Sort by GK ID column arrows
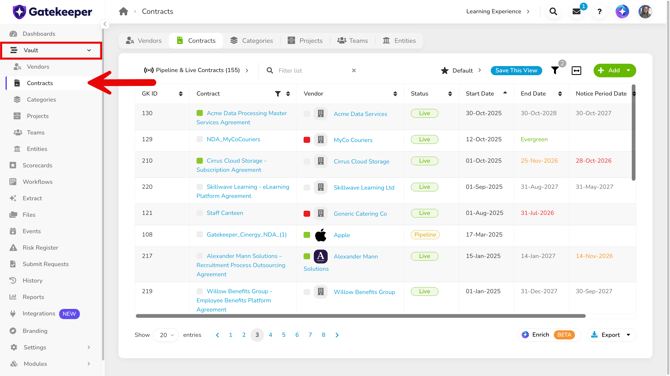670x376 pixels. (180, 94)
